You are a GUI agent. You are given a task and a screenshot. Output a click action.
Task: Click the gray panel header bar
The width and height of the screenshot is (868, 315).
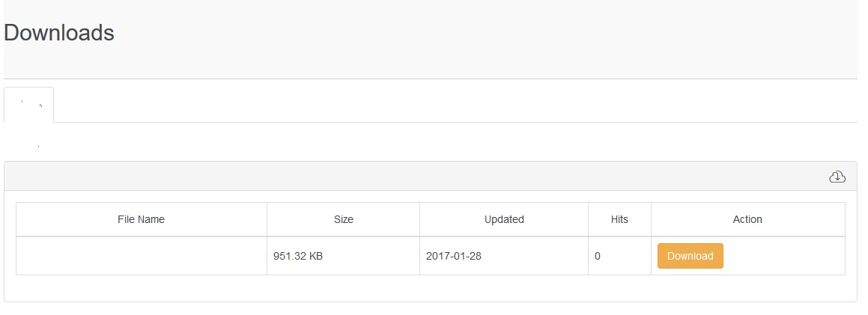tap(419, 177)
